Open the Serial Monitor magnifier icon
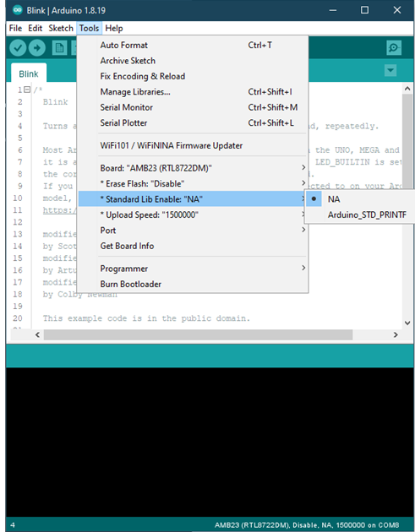Screen dimensions: 415x532 pyautogui.click(x=394, y=48)
